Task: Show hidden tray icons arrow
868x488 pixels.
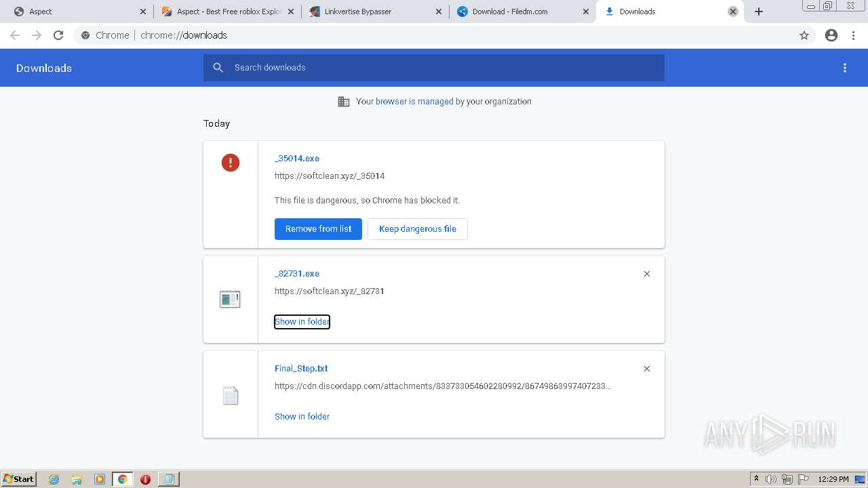Action: [x=756, y=479]
